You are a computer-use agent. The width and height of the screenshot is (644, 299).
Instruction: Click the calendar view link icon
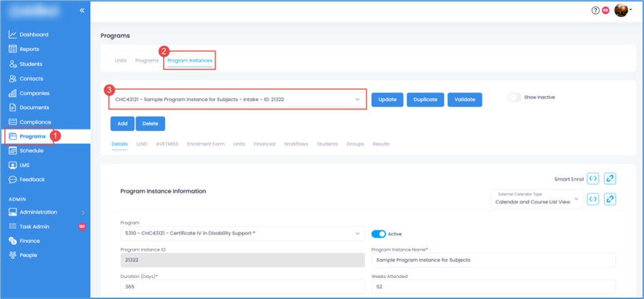pyautogui.click(x=611, y=200)
